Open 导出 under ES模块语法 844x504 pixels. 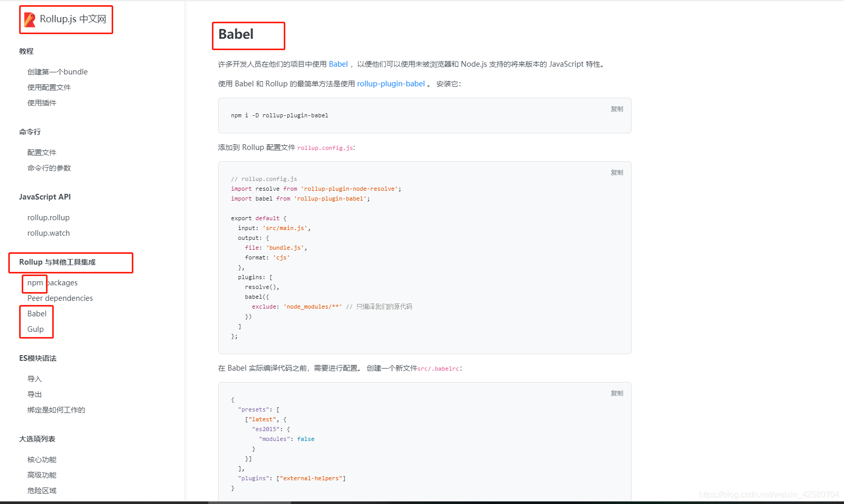click(35, 394)
